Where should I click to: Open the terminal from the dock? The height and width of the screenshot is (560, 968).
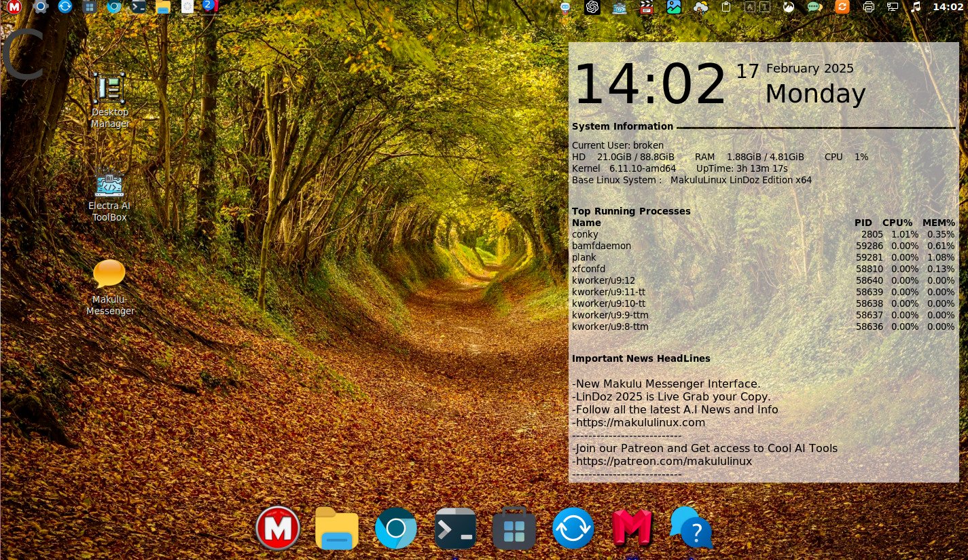tap(455, 527)
